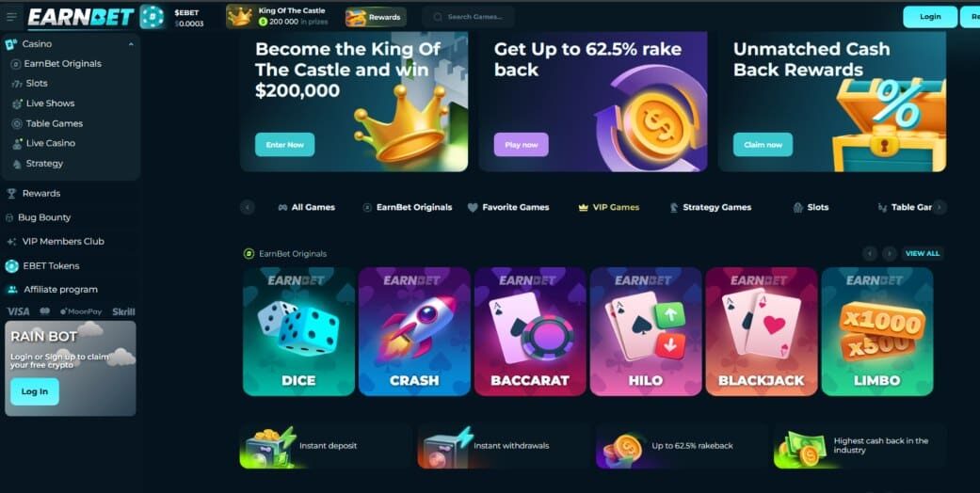
Task: Open EBET Tokens in sidebar
Action: [51, 265]
